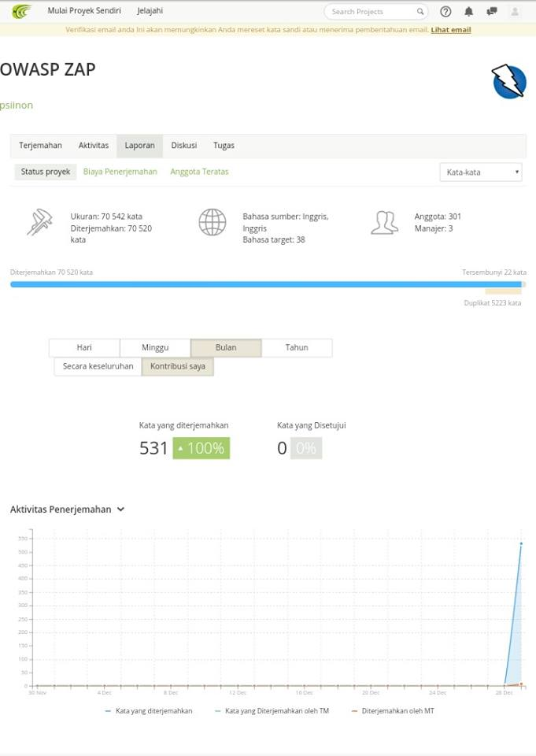Open the Biaya Penerjemahan report link
The image size is (536, 756).
(120, 172)
